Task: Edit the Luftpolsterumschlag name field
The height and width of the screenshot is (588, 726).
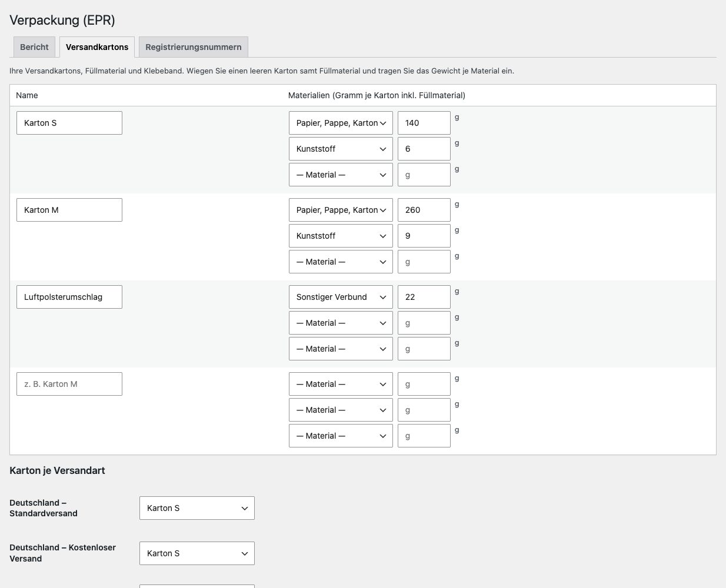Action: tap(69, 297)
